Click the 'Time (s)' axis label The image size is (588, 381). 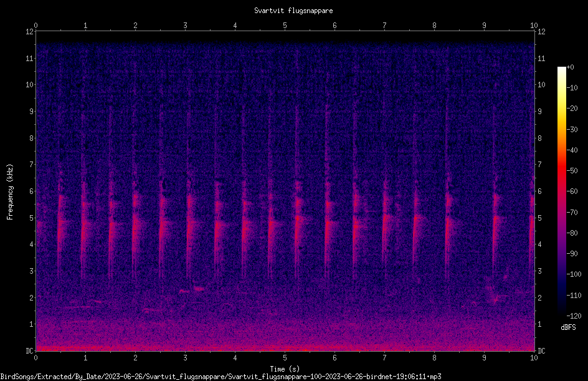pyautogui.click(x=285, y=369)
